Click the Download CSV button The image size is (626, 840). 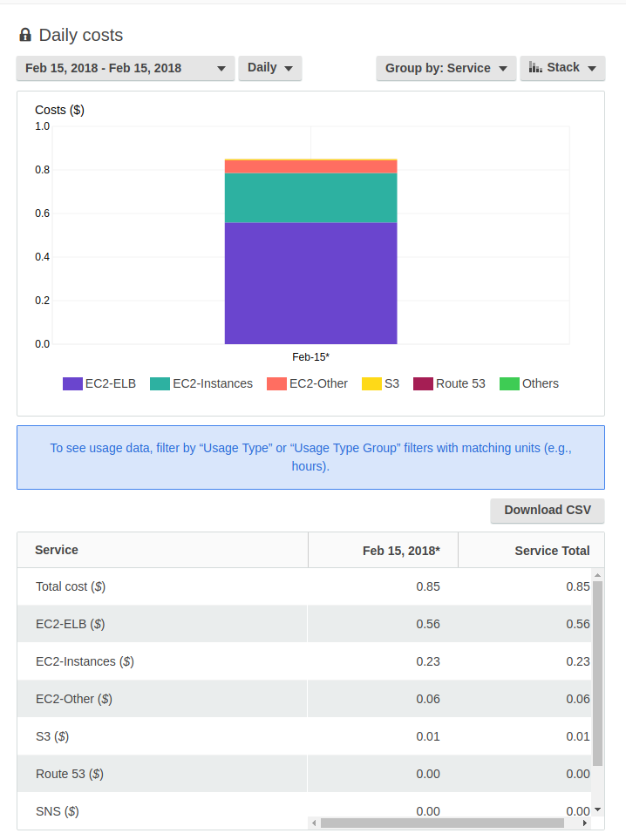coord(547,511)
